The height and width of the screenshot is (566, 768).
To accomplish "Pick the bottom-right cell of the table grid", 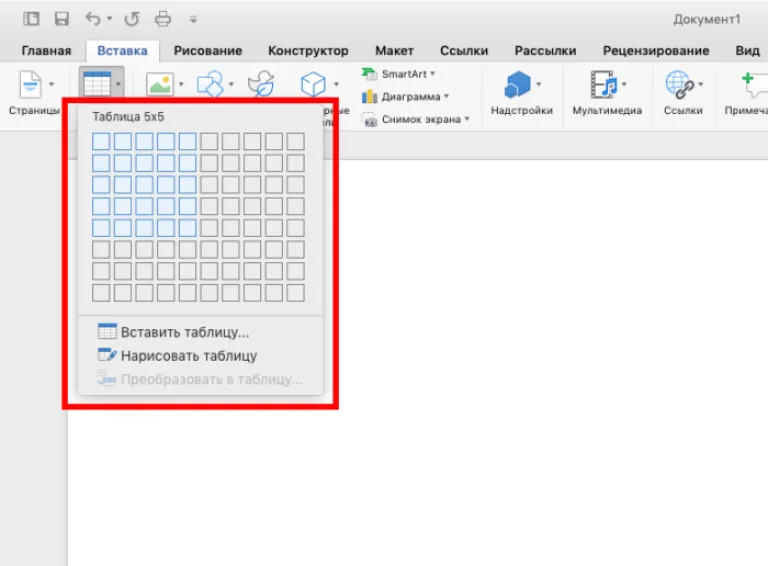I will tap(295, 293).
